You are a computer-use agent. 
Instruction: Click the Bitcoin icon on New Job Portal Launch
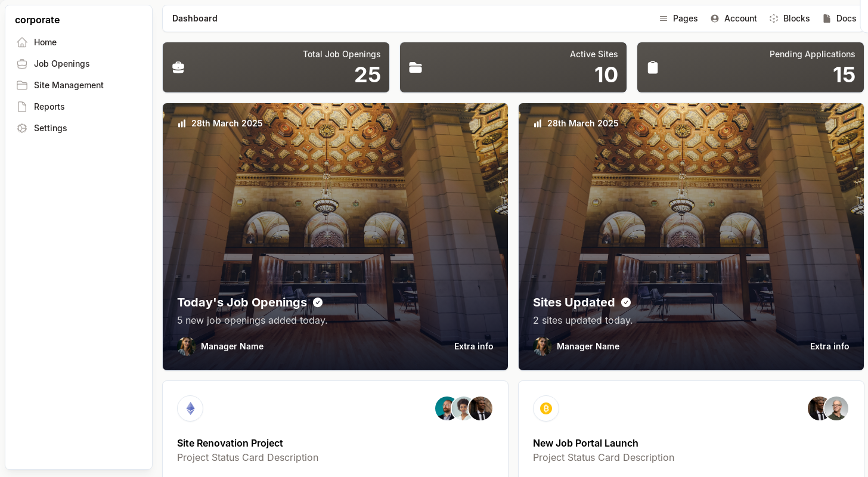(546, 408)
